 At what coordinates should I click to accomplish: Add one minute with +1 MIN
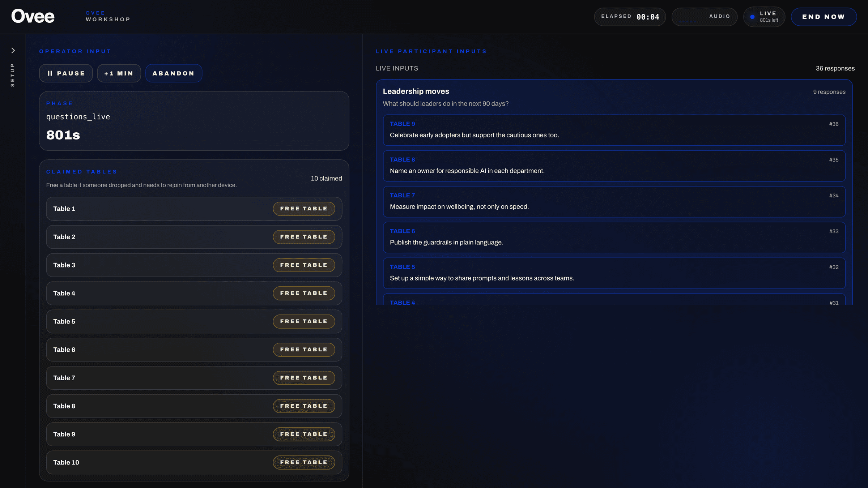[119, 73]
